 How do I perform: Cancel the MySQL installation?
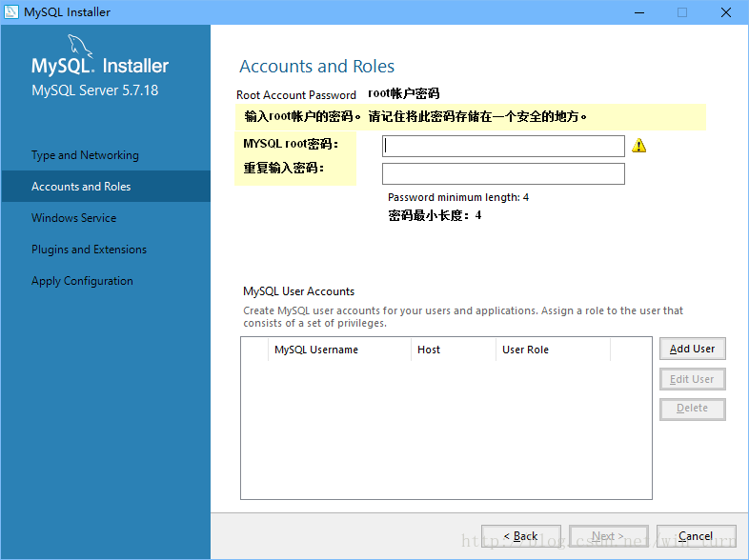click(x=696, y=536)
